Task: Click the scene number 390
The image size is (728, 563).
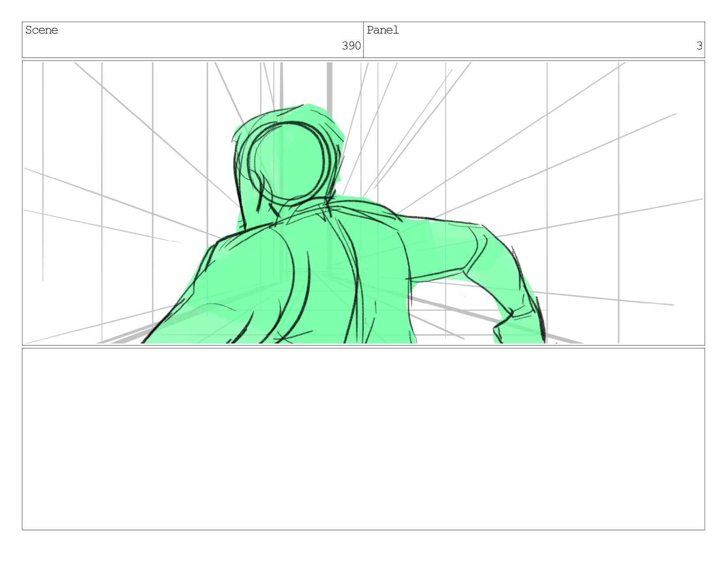Action: coord(351,45)
